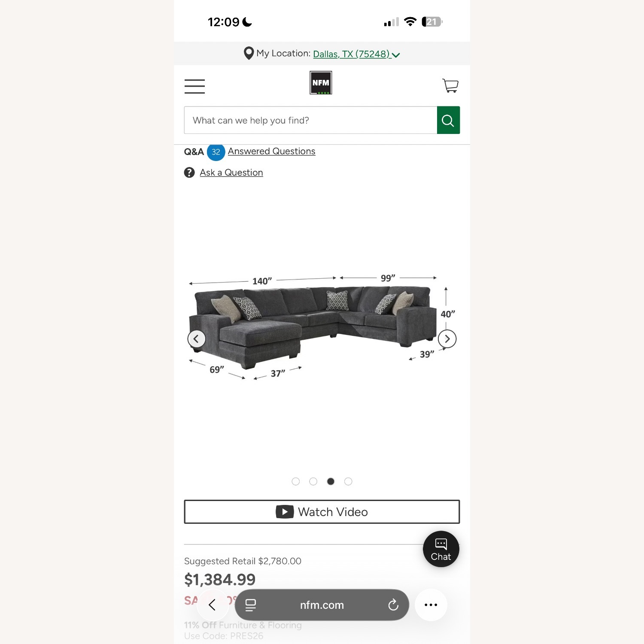
Task: Reload the nfm.com page
Action: [393, 605]
